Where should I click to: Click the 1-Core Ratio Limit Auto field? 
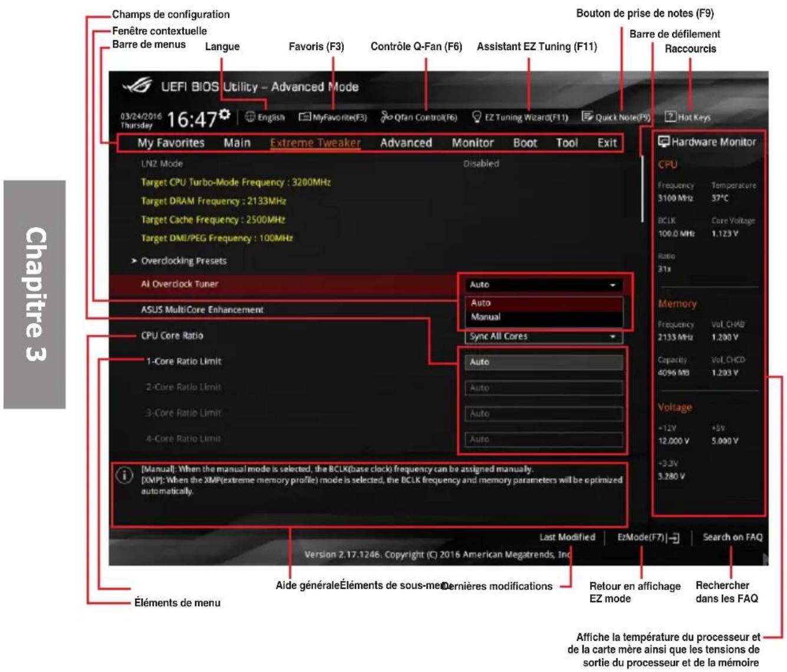(x=544, y=362)
